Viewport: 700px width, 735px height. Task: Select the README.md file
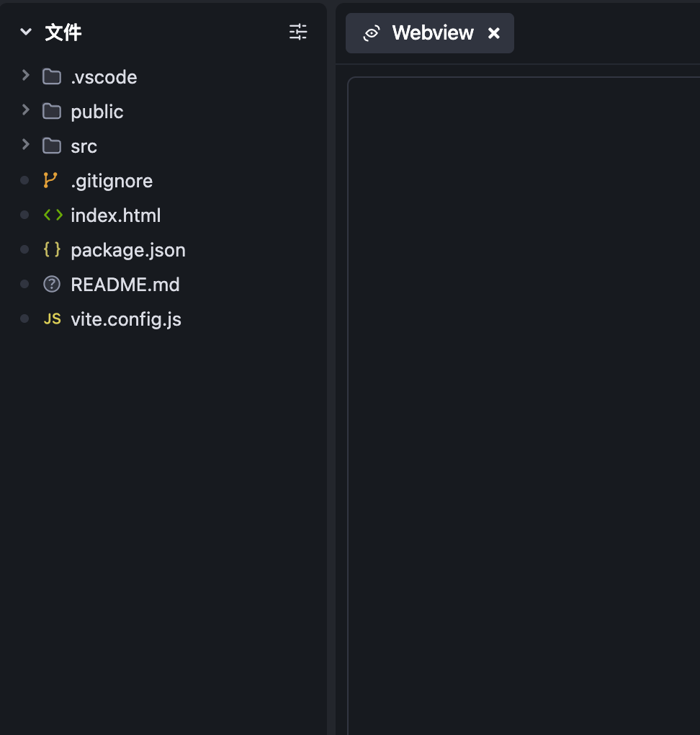[125, 285]
